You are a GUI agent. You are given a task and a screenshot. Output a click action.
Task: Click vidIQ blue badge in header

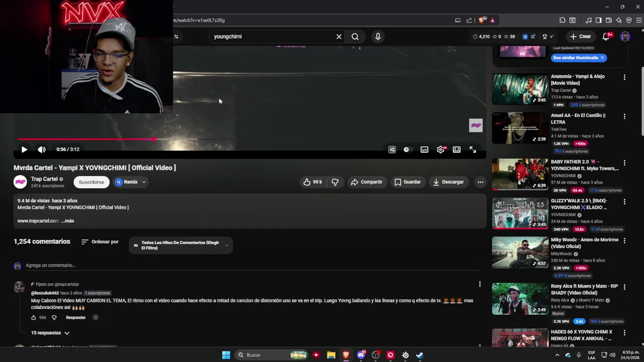coord(525,36)
